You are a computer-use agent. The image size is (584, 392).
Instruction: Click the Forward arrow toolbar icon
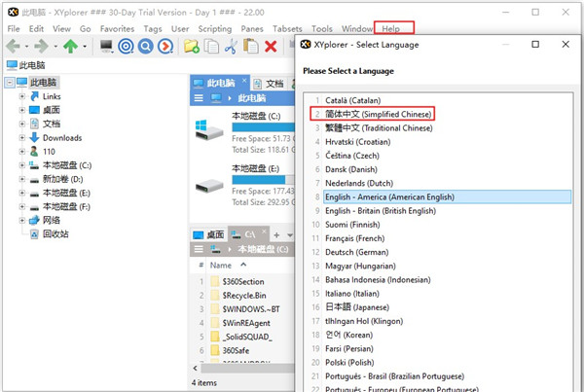point(41,46)
